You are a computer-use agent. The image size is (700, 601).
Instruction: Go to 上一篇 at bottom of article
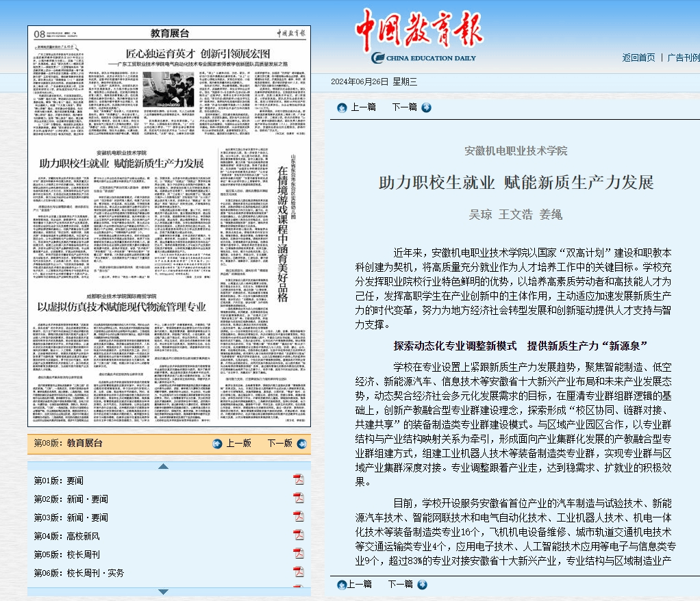(360, 584)
